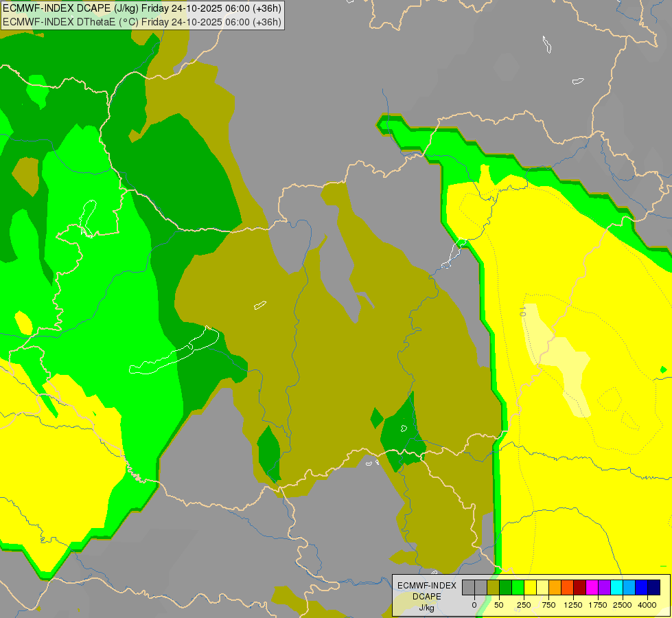Click the cyan legend swatch
Screen dimensions: 672x618
pyautogui.click(x=616, y=588)
